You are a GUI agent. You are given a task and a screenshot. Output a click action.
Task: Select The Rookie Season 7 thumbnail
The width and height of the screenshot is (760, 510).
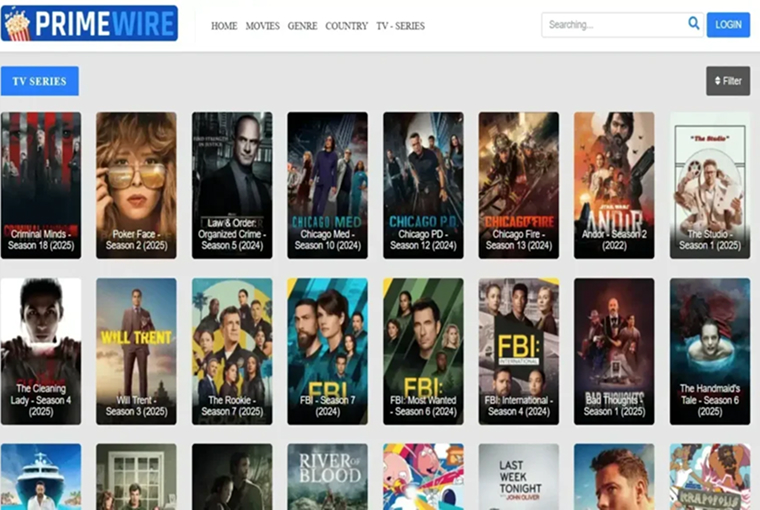[231, 351]
